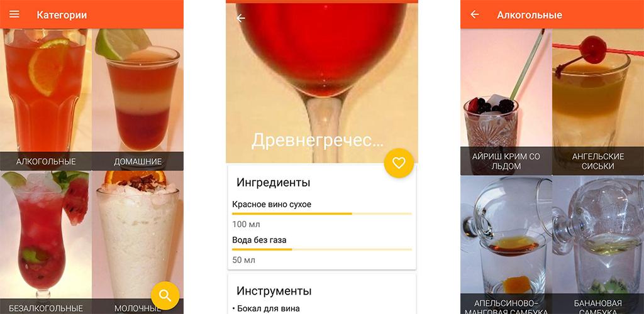Open the Алкогольные category tile

(x=46, y=100)
